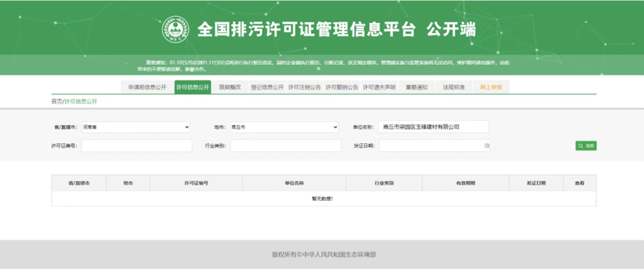Viewport: 644px width, 272px height.
Task: Click the 单位名称 table column header
Action: pos(294,182)
